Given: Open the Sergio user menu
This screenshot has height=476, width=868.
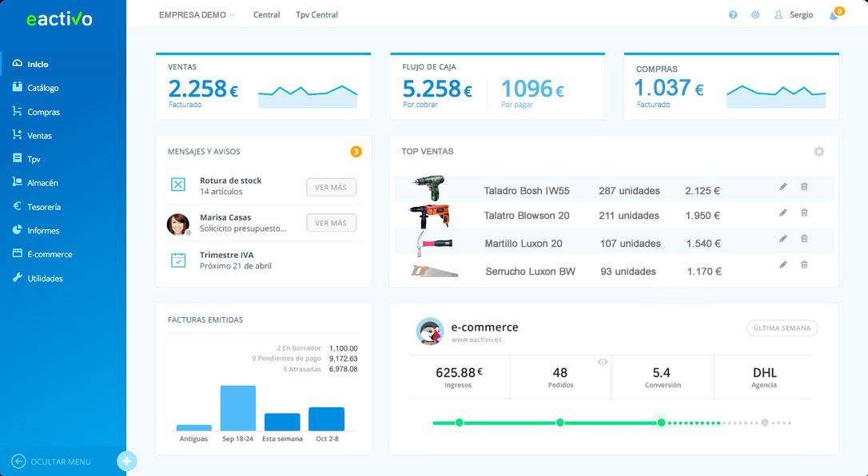Looking at the screenshot, I should pos(794,15).
